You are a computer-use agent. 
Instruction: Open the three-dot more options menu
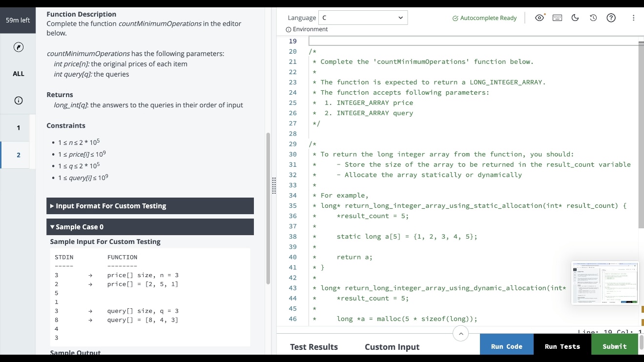pos(633,18)
